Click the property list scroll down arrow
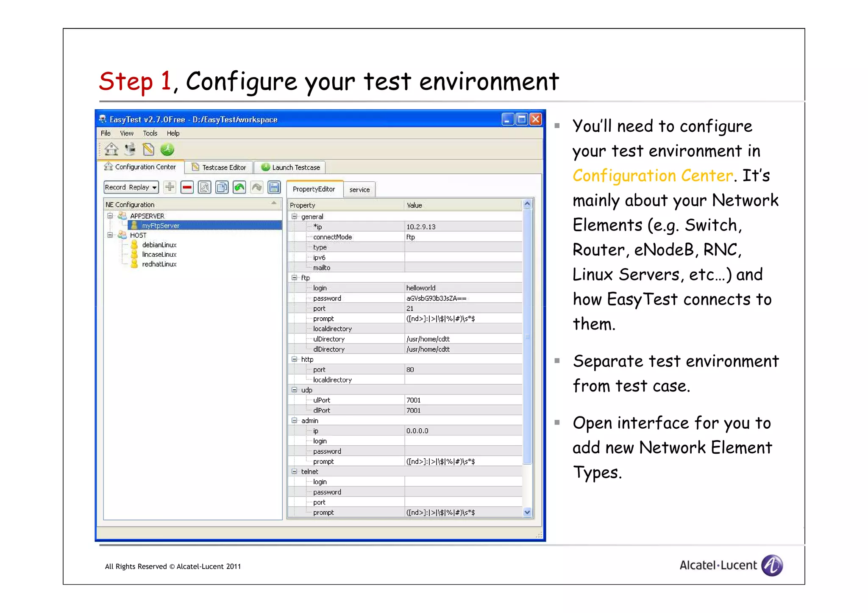The height and width of the screenshot is (613, 868). [x=527, y=512]
